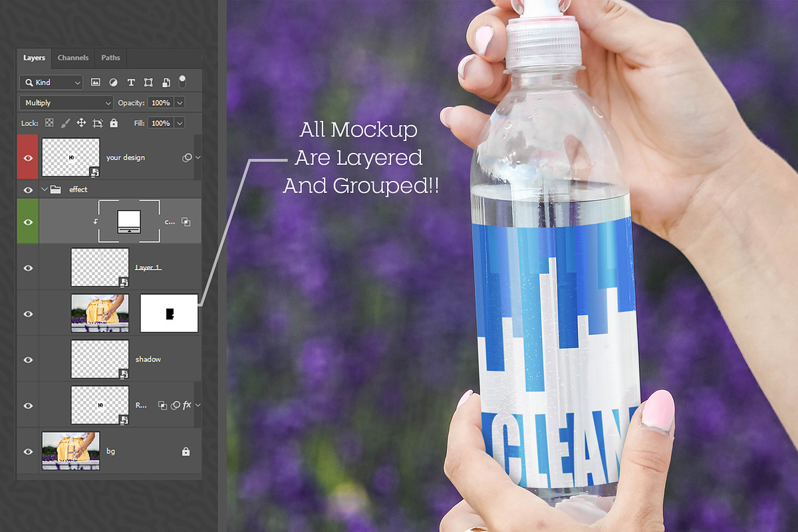The width and height of the screenshot is (798, 532).
Task: Open the Kind filter dropdown
Action: coord(51,82)
